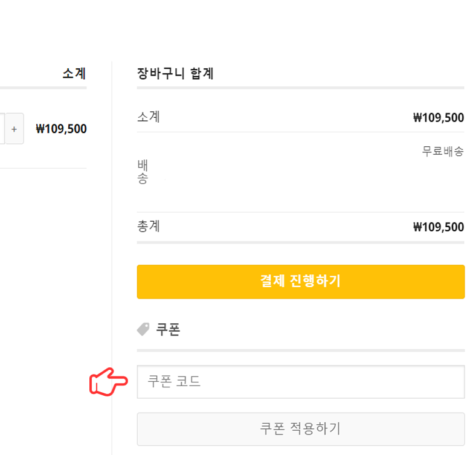
Task: Click the 장바구니 합계 heading
Action: (x=175, y=74)
